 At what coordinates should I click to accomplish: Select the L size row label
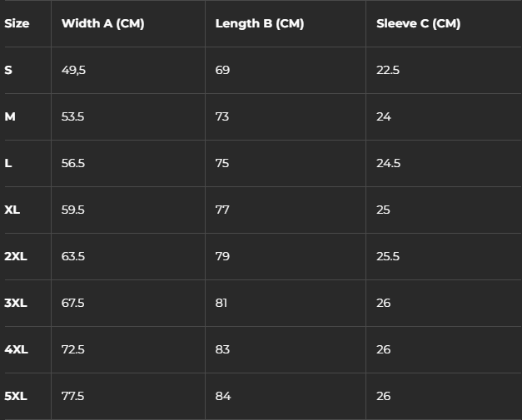tap(8, 163)
